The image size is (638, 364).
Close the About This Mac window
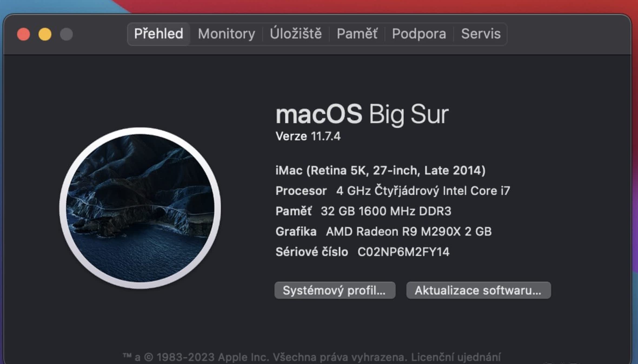[24, 34]
